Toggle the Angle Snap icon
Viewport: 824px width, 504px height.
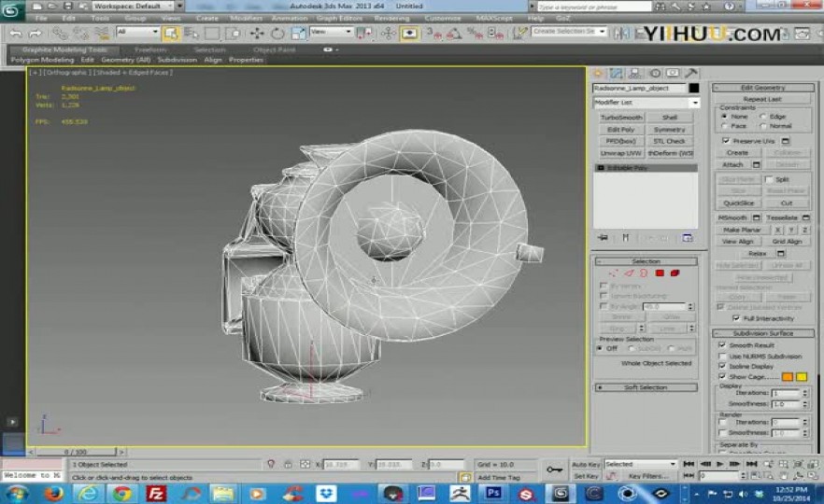click(454, 34)
